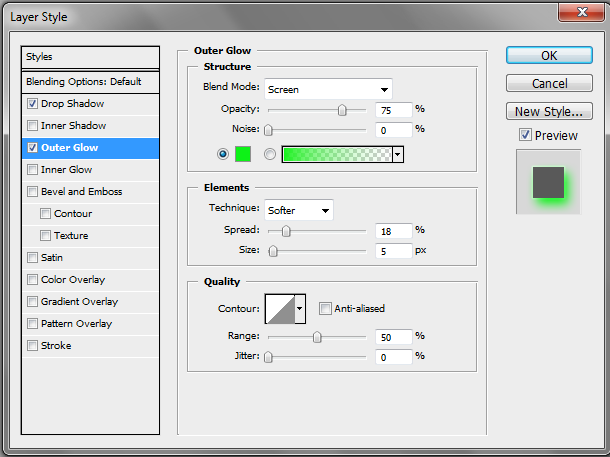Click the Size value input field
Image resolution: width=610 pixels, height=457 pixels.
[x=395, y=250]
